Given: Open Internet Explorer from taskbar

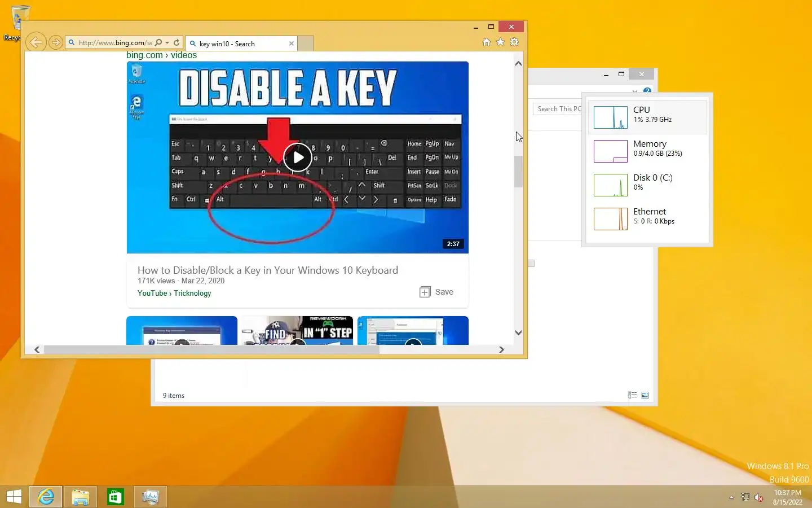Looking at the screenshot, I should coord(46,497).
